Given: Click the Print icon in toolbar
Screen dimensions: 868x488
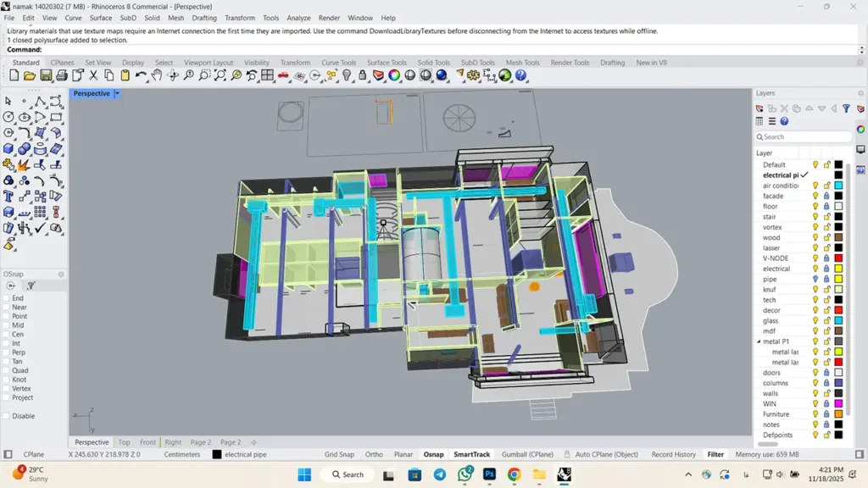Looking at the screenshot, I should (61, 75).
